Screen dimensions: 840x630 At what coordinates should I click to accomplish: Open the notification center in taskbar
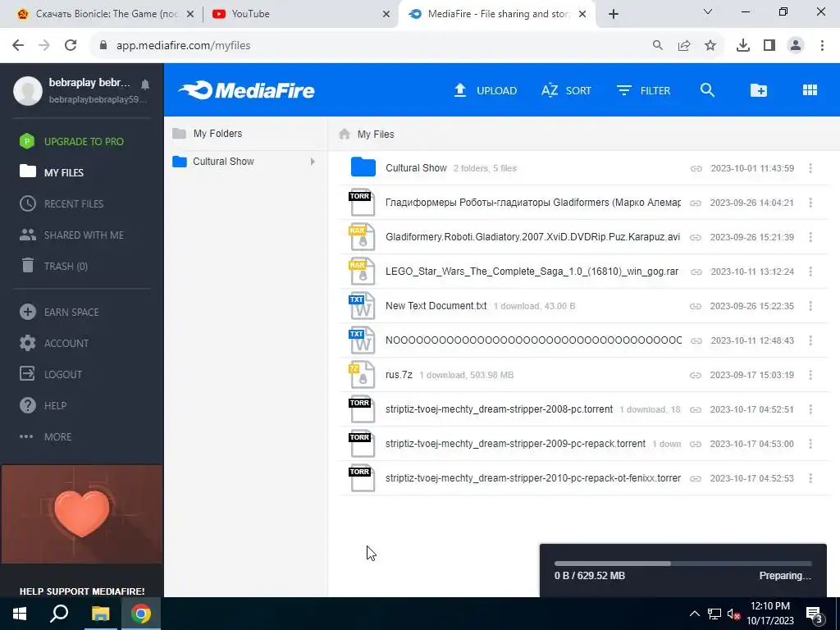tap(815, 614)
